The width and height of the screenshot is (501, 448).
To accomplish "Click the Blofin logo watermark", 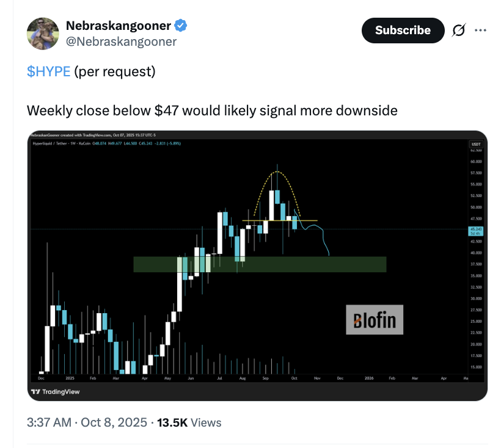I will pyautogui.click(x=375, y=319).
